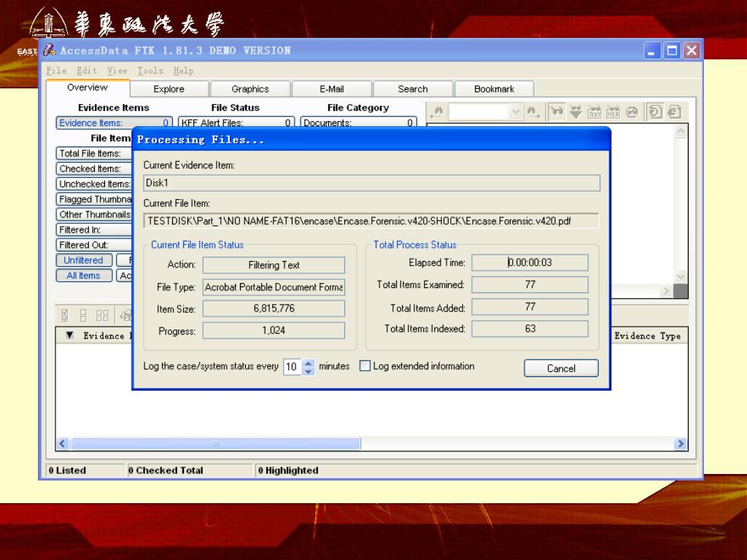747x560 pixels.
Task: Click the Total File Items button
Action: [x=94, y=153]
